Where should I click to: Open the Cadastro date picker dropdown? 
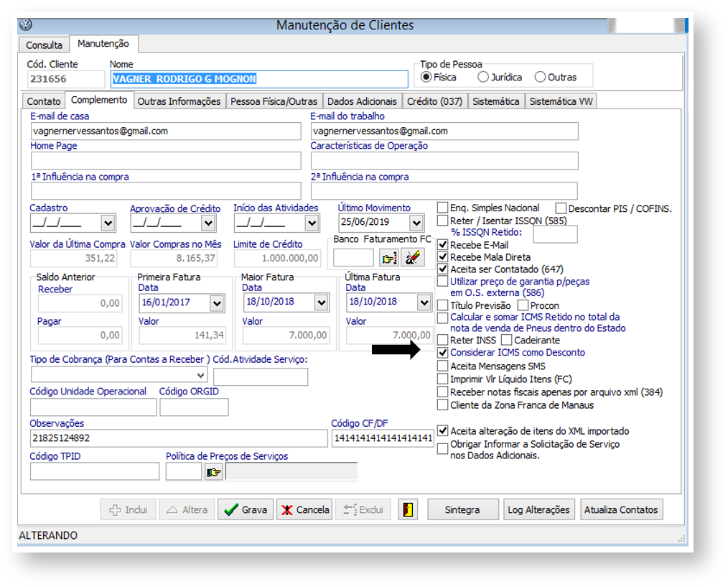(108, 223)
